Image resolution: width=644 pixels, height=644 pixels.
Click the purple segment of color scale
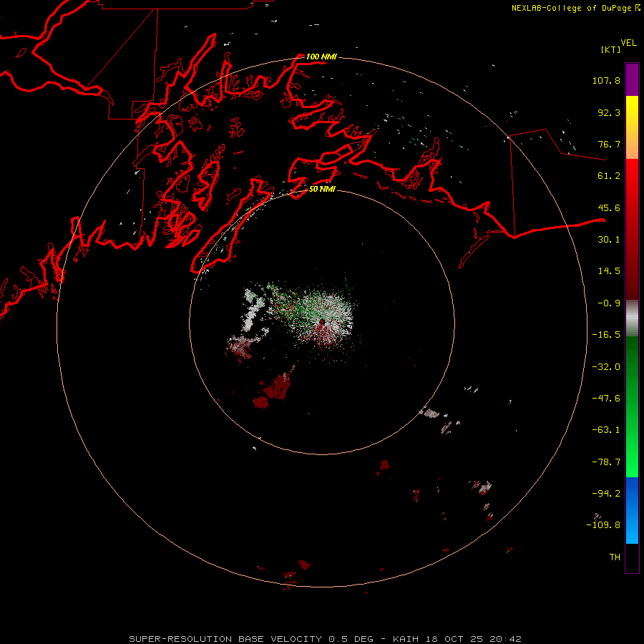tap(632, 79)
